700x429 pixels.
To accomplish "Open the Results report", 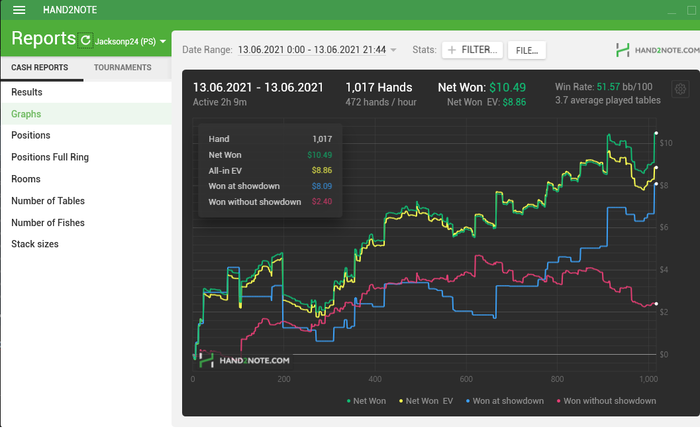I will (x=86, y=92).
